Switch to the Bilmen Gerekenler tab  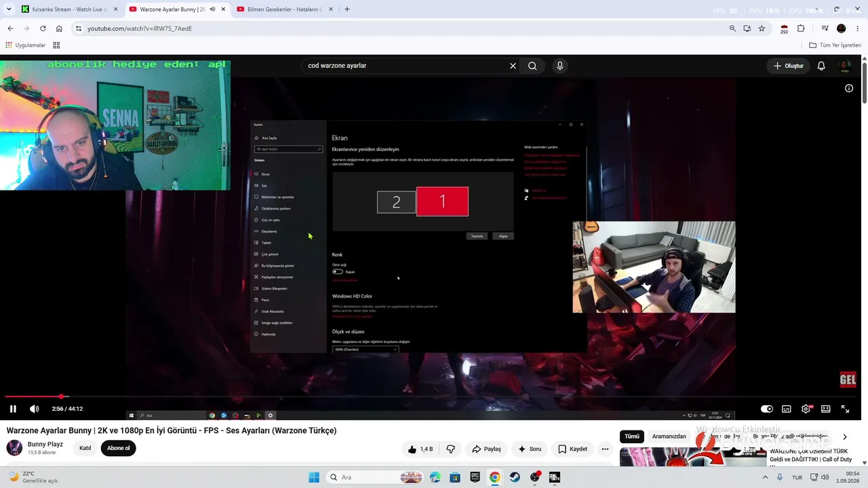285,9
